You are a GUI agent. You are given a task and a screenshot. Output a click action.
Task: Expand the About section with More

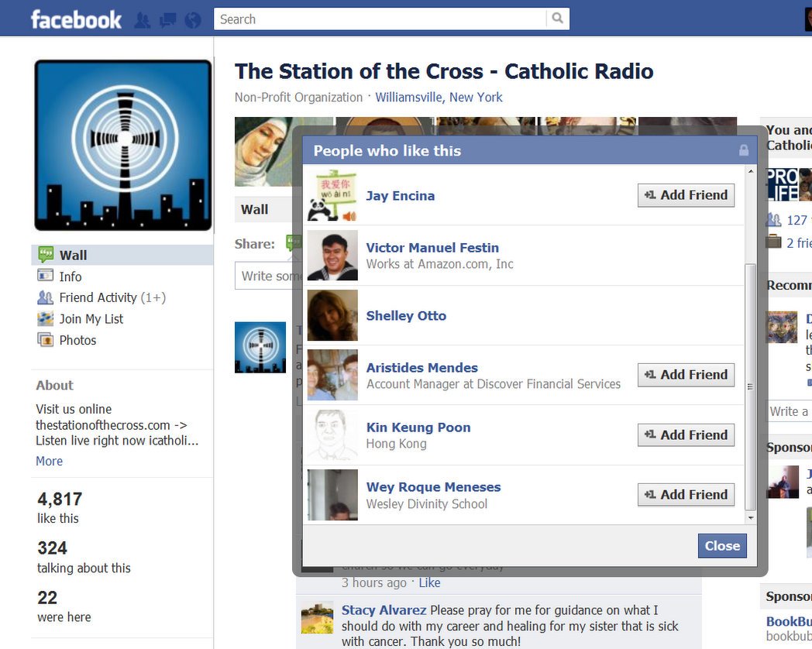(x=49, y=461)
